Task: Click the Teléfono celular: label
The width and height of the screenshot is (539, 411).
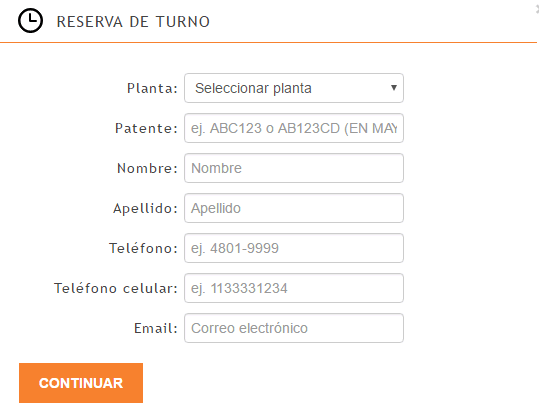Action: 116,288
